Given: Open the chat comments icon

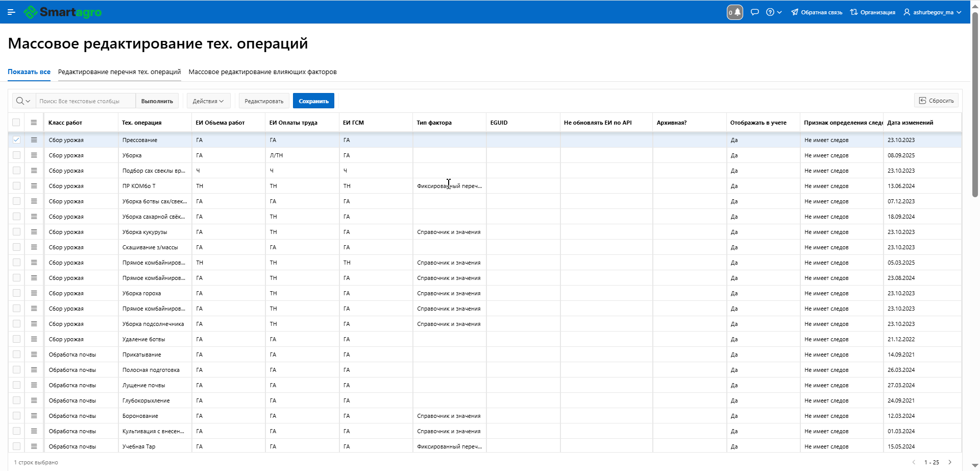Looking at the screenshot, I should (755, 12).
